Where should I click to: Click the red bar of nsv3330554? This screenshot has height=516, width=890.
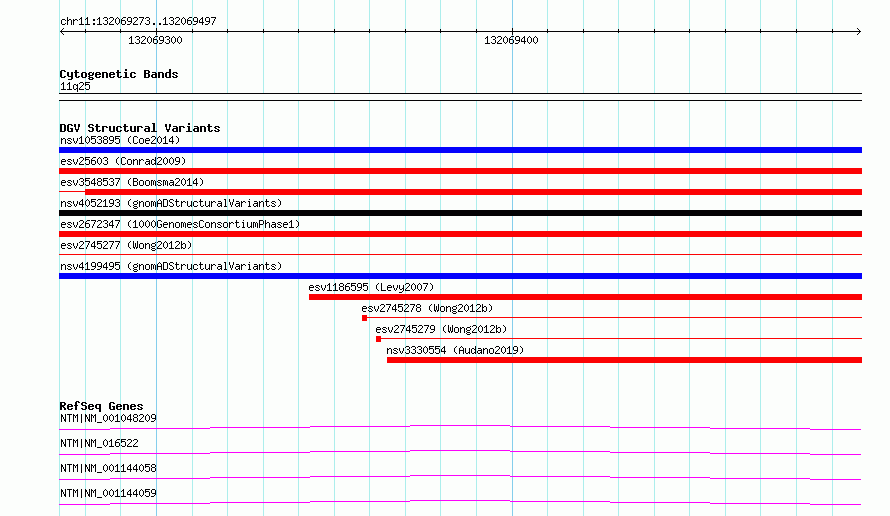point(624,360)
